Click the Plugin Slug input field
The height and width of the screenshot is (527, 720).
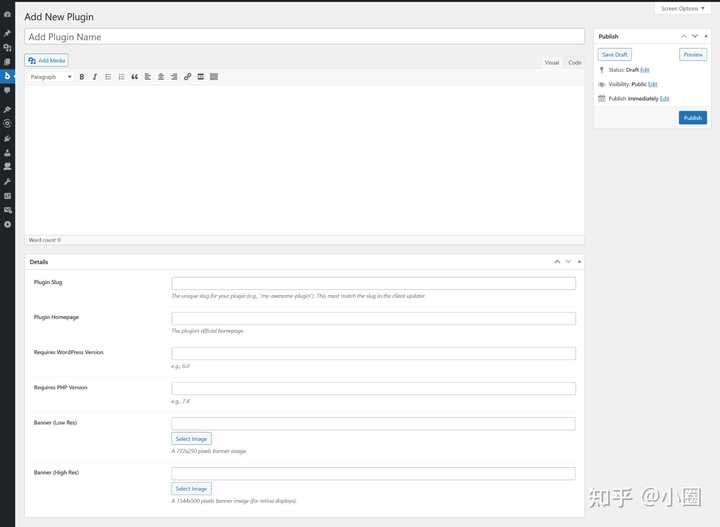click(373, 283)
